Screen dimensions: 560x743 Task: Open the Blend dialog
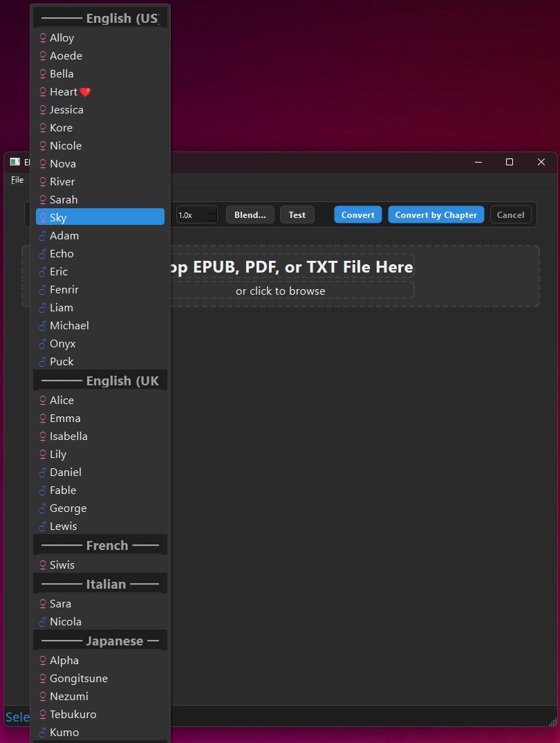pyautogui.click(x=250, y=214)
